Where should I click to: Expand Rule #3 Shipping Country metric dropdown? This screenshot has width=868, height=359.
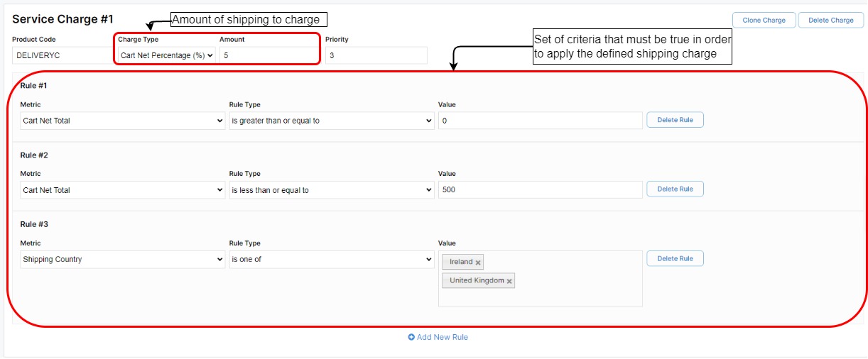(x=123, y=260)
